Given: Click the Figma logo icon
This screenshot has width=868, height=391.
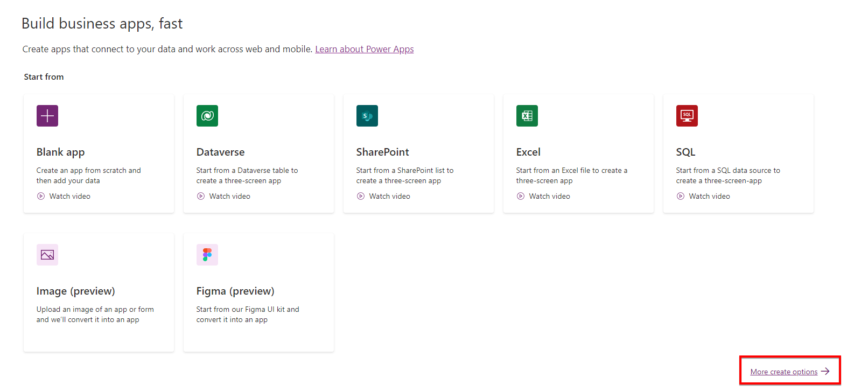Looking at the screenshot, I should [207, 255].
